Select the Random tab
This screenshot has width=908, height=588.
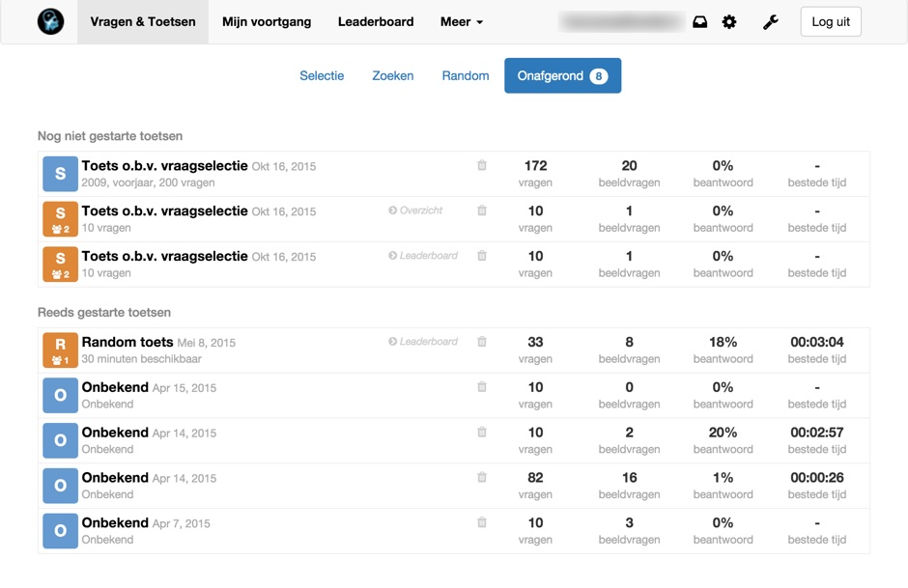click(466, 75)
